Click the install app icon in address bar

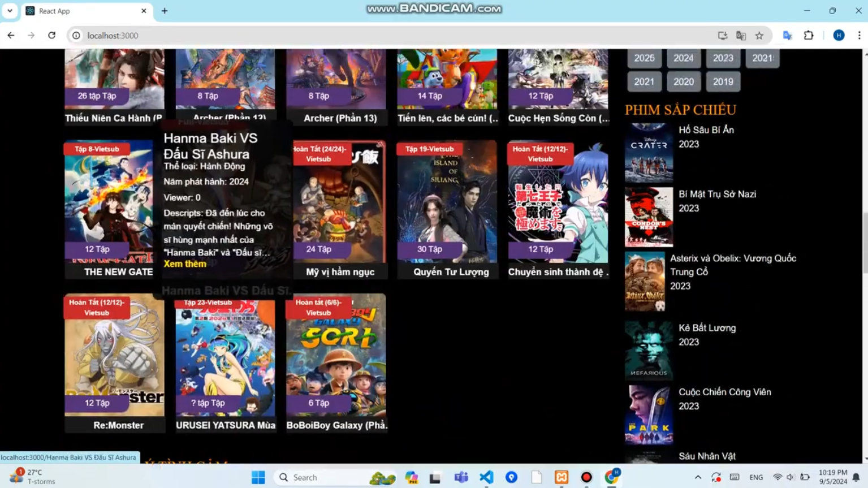722,36
